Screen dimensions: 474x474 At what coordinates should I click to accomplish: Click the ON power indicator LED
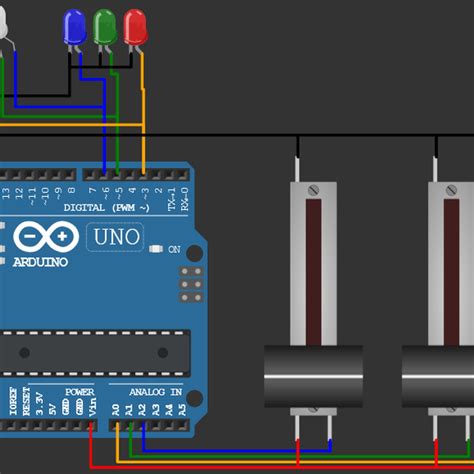[156, 249]
